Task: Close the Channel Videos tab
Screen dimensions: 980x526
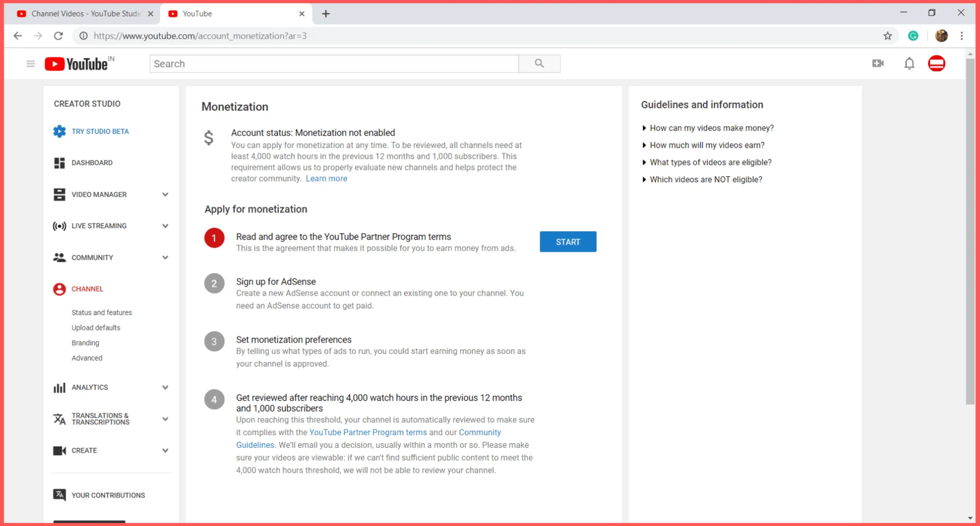Action: click(150, 14)
